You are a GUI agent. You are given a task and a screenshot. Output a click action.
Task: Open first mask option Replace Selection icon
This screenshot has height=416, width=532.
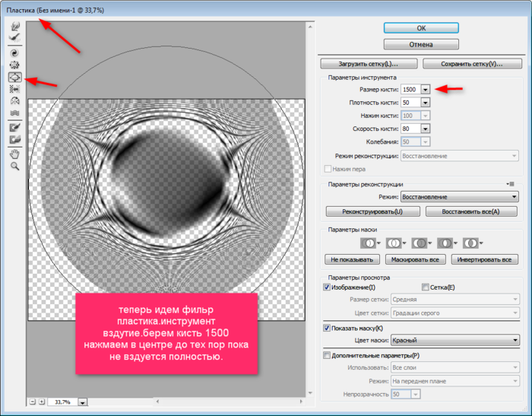click(370, 243)
